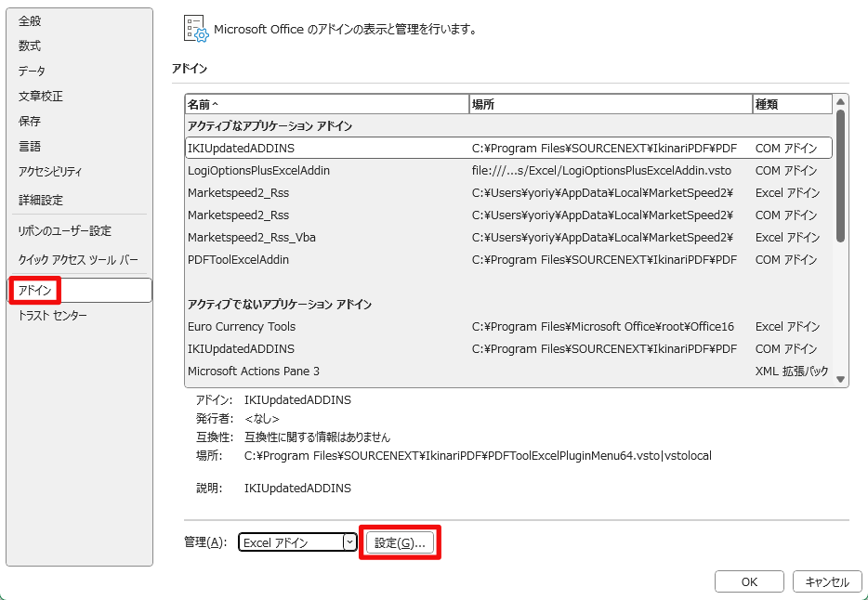The width and height of the screenshot is (868, 600).
Task: Select 数式 in the options sidebar
Action: point(30,46)
